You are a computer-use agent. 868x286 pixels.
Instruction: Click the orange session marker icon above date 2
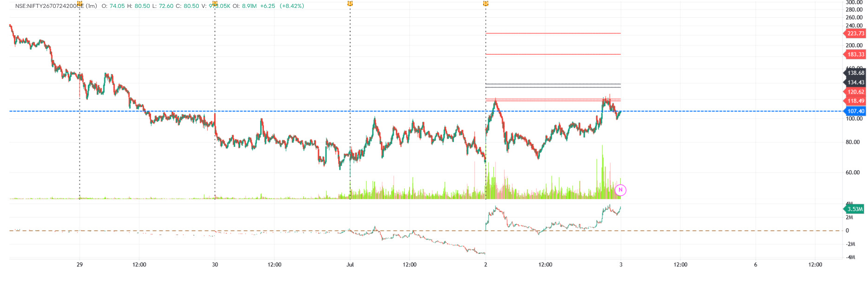tap(486, 4)
